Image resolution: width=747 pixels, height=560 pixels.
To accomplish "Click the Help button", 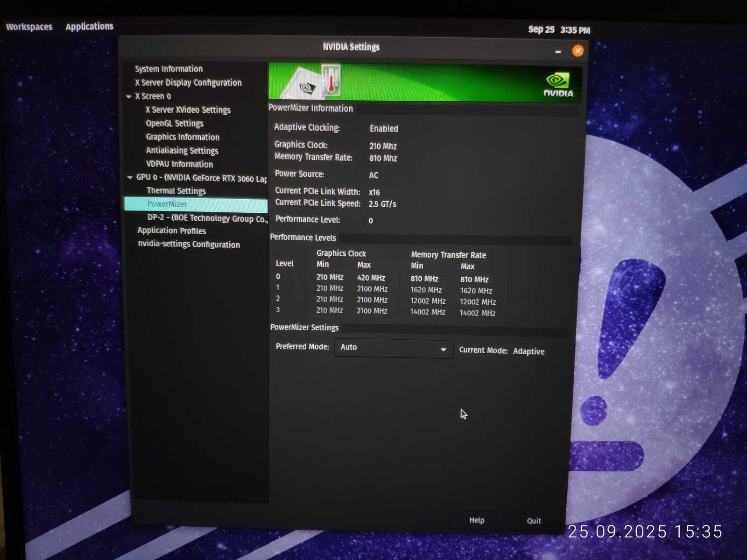I will [477, 520].
